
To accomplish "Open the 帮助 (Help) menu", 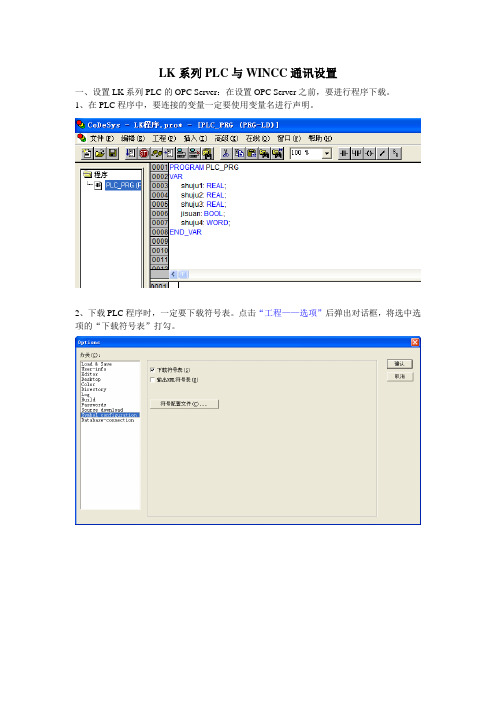I will click(x=320, y=139).
